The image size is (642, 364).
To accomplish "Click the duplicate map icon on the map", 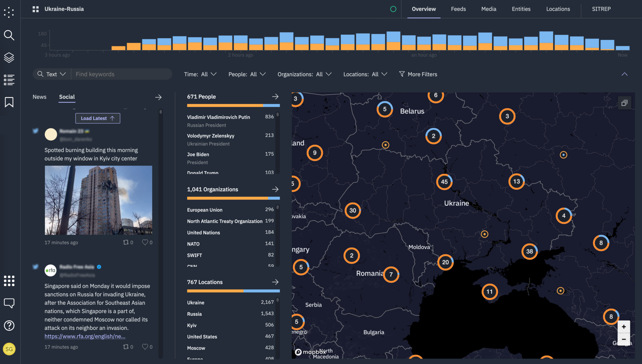I will coord(624,103).
